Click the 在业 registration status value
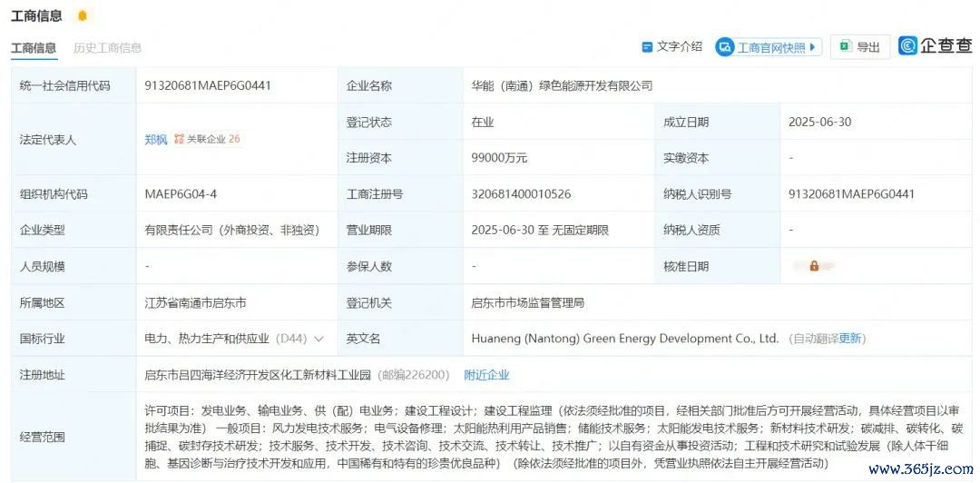The width and height of the screenshot is (980, 483). (x=483, y=122)
